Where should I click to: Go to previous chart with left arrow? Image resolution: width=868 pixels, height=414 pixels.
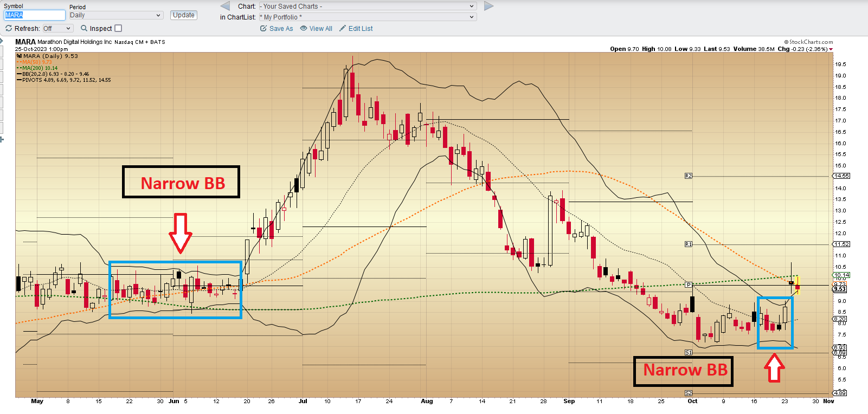point(225,6)
